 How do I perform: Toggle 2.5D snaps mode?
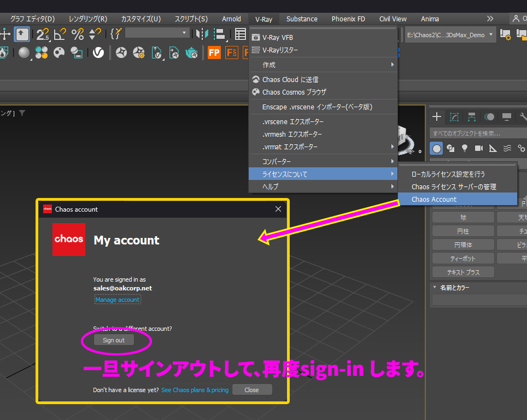click(43, 34)
